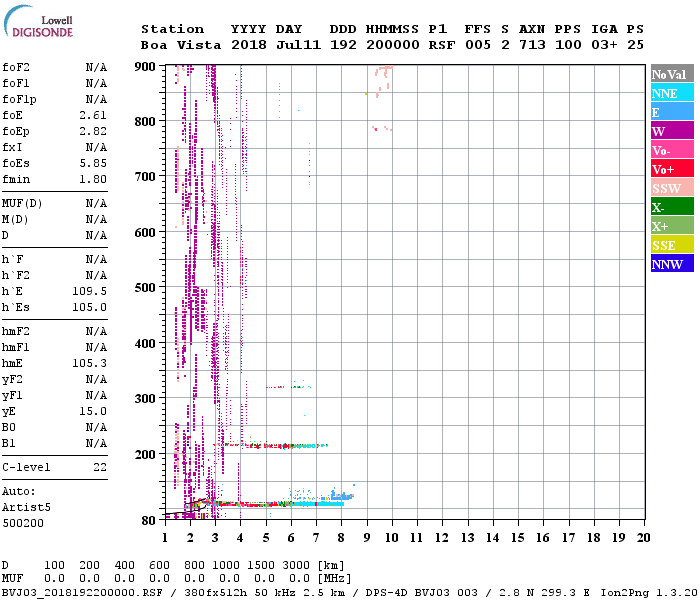Screen dimensions: 700x600
Task: Click the 900 km height axis label
Action: [x=145, y=67]
